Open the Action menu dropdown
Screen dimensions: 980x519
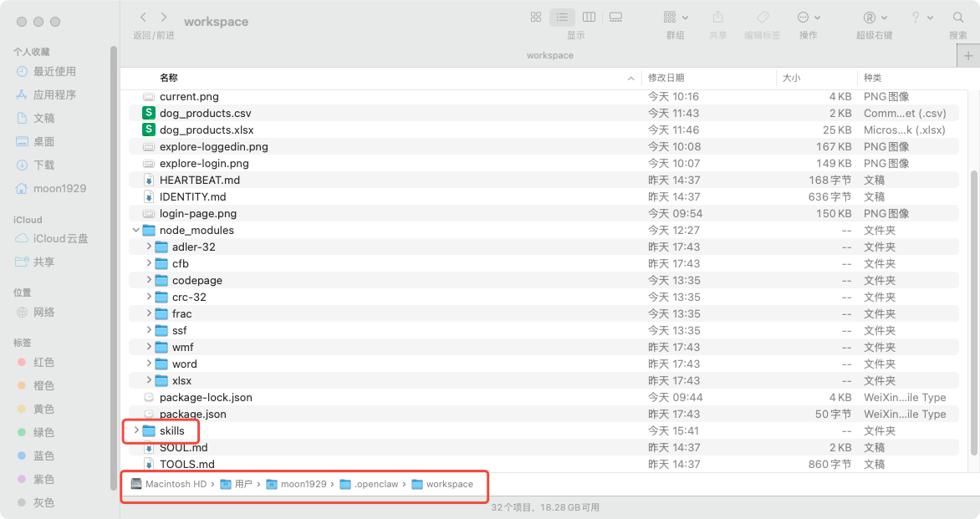tap(808, 18)
